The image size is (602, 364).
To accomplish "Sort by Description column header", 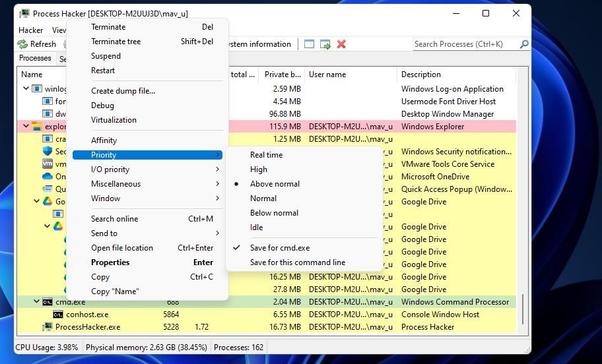I will pyautogui.click(x=457, y=75).
